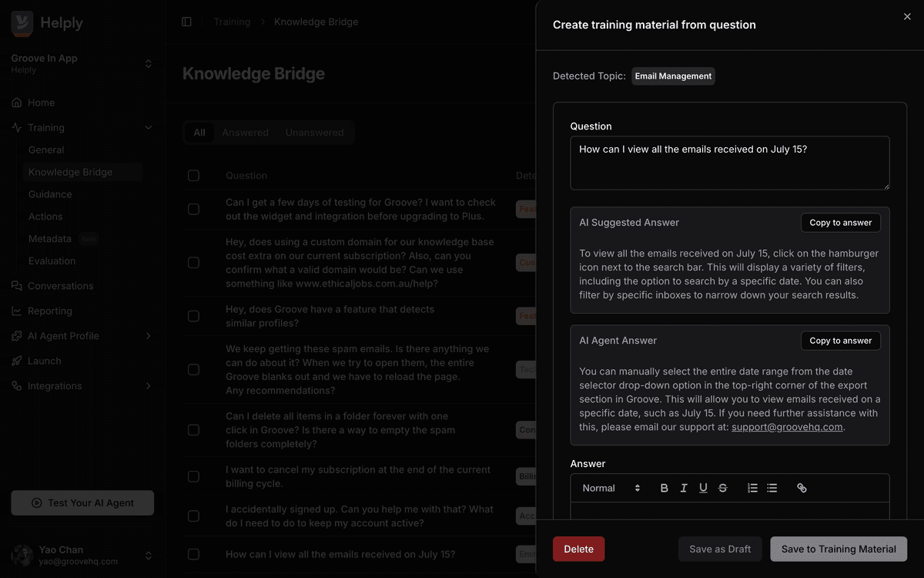Insert a link in the Answer editor
924x578 pixels.
coord(802,488)
